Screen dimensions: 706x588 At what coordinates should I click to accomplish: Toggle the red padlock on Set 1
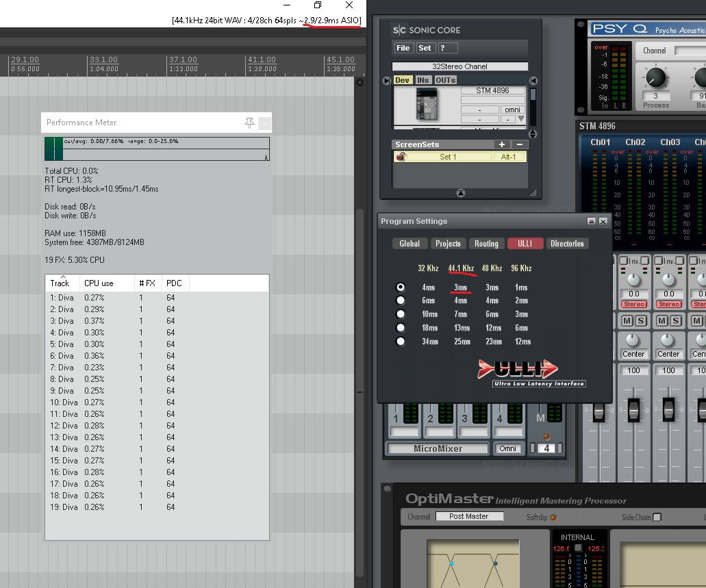coord(401,157)
